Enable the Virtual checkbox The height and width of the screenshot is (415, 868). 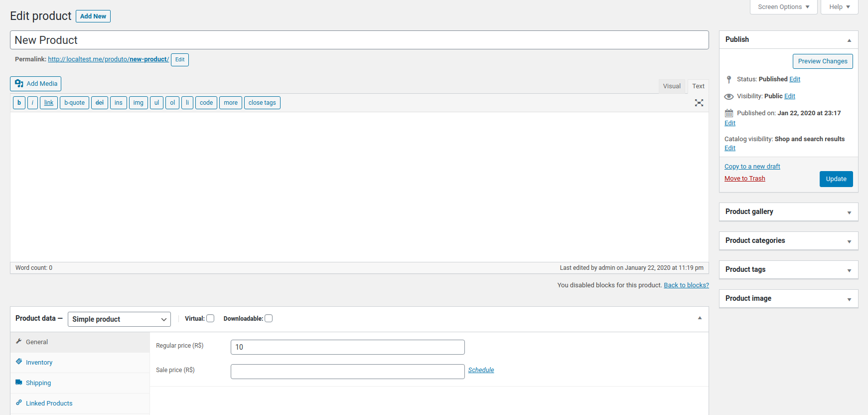tap(210, 318)
